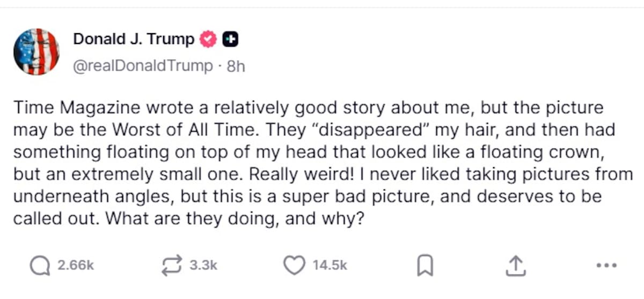644x299 pixels.
Task: Open the three-dot more options menu
Action: [x=606, y=265]
